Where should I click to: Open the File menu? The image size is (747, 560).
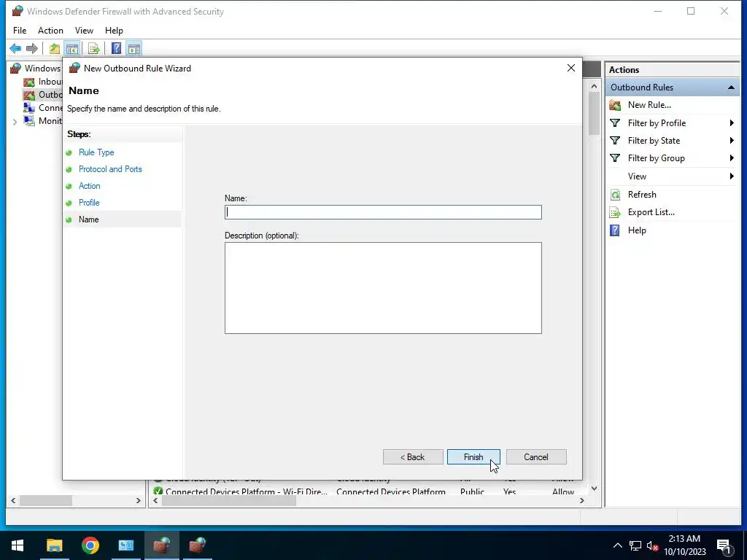click(x=20, y=31)
